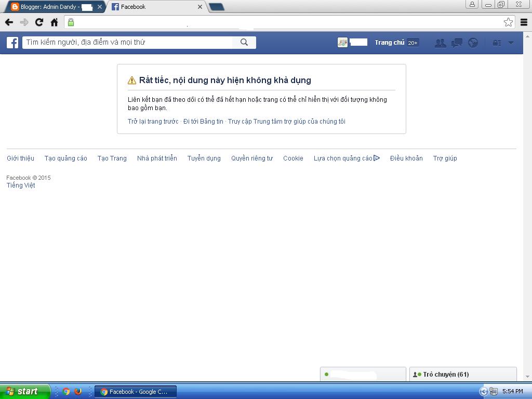Click the Windows start button
532x399 pixels.
click(24, 391)
